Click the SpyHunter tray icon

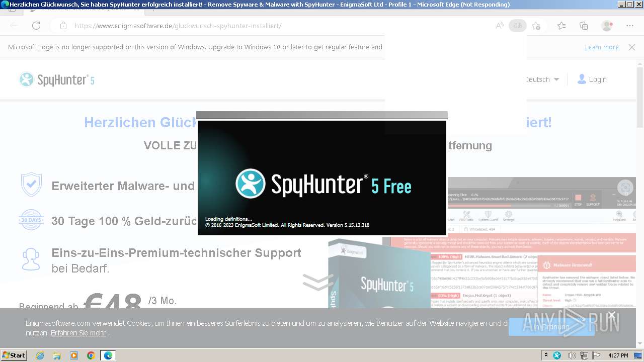point(557,355)
